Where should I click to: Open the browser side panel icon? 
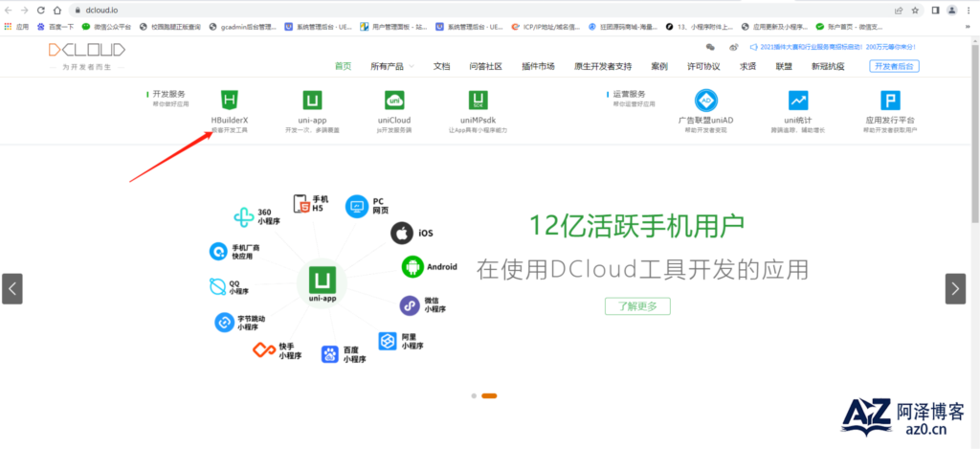(936, 10)
